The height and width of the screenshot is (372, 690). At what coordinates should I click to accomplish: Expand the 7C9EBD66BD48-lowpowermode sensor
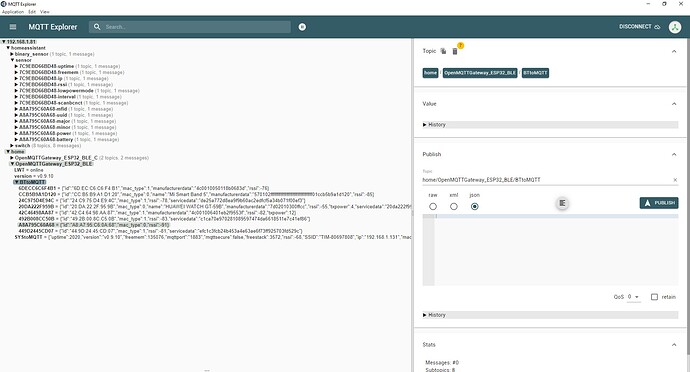coord(16,91)
